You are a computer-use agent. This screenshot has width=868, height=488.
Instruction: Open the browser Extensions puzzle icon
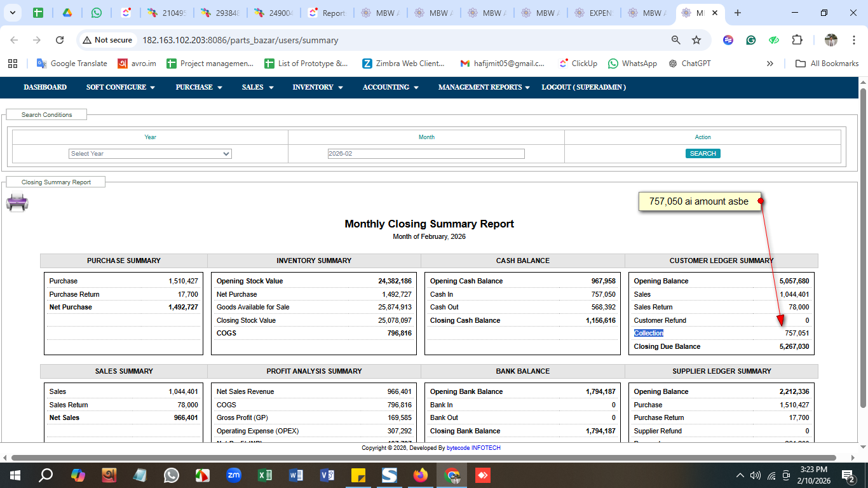(x=797, y=40)
